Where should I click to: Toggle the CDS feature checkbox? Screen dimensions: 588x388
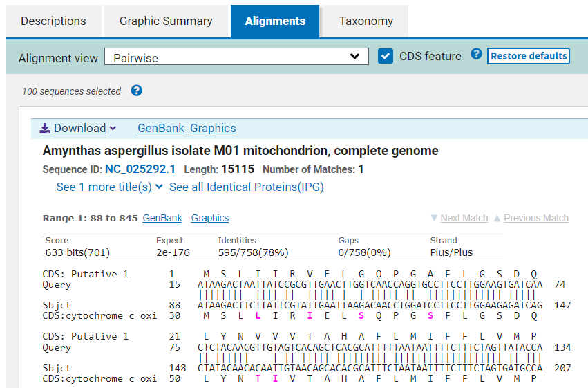[x=386, y=56]
